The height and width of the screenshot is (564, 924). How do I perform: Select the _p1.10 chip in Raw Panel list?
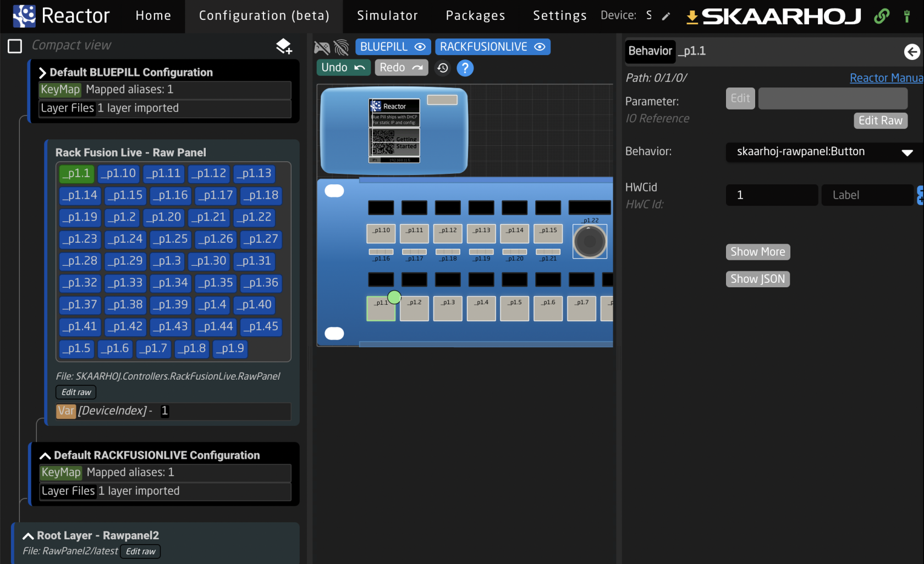pyautogui.click(x=118, y=173)
